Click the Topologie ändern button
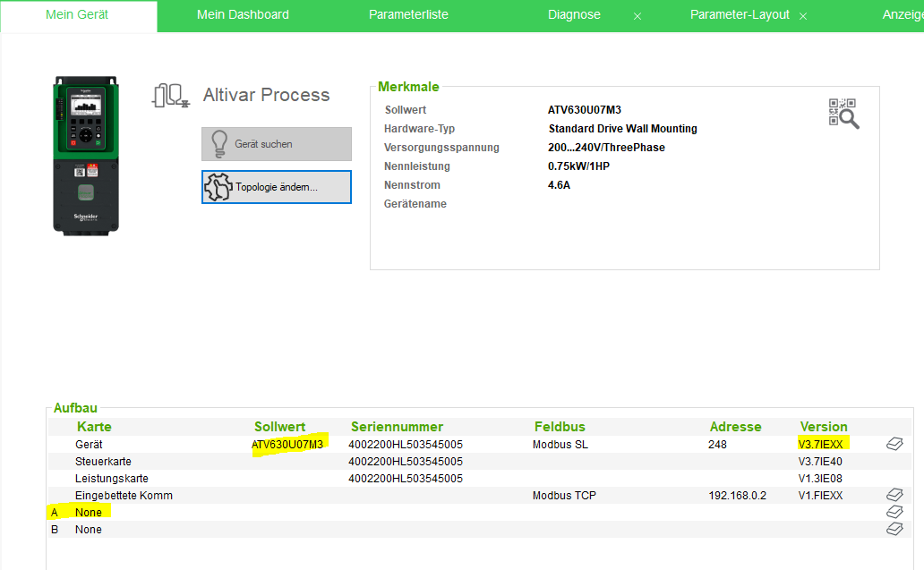The width and height of the screenshot is (924, 570). click(277, 187)
